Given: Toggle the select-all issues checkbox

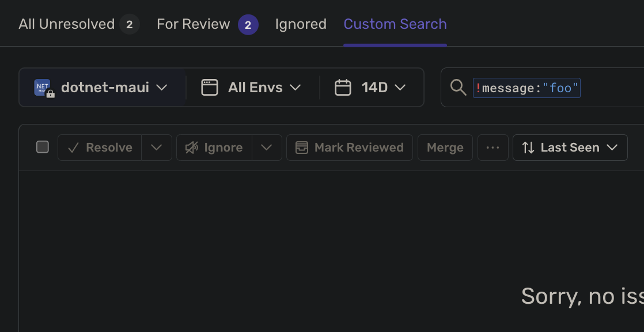Looking at the screenshot, I should coord(43,147).
